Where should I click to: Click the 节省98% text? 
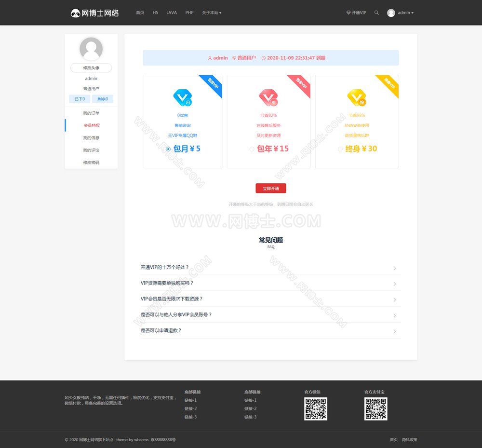357,115
